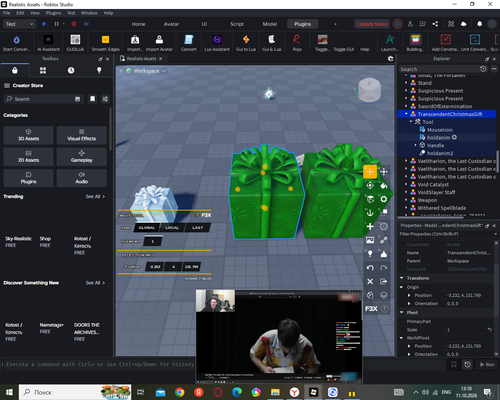500x400 pixels.
Task: Click the Update failed button
Action: tap(372, 24)
